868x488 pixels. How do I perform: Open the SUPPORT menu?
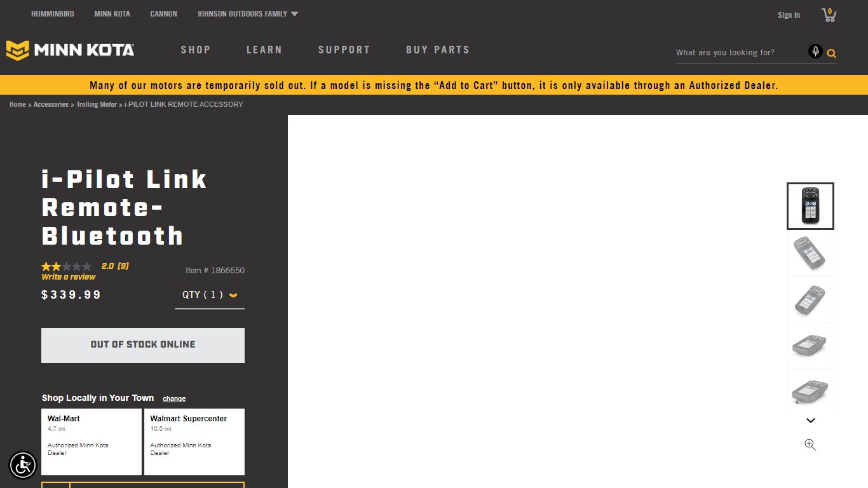coord(344,50)
